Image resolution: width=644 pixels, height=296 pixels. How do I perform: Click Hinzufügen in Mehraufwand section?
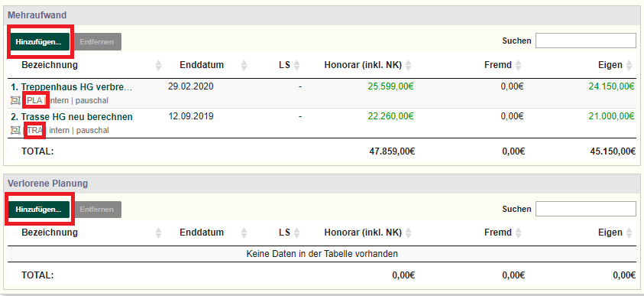(39, 42)
